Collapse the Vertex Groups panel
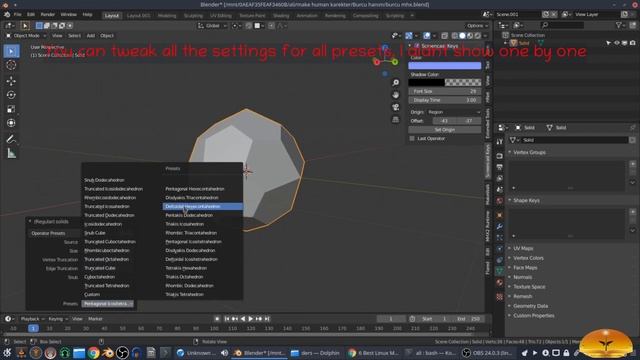This screenshot has width=640, height=360. pos(529,152)
